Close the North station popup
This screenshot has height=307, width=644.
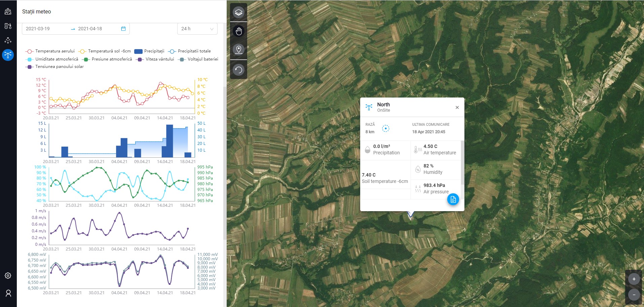457,108
